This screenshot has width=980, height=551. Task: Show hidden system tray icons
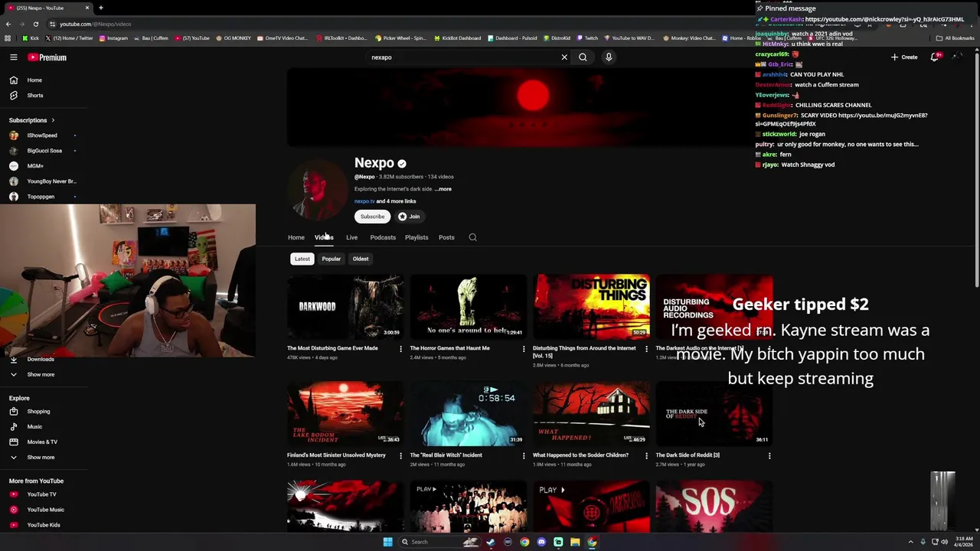(x=910, y=542)
